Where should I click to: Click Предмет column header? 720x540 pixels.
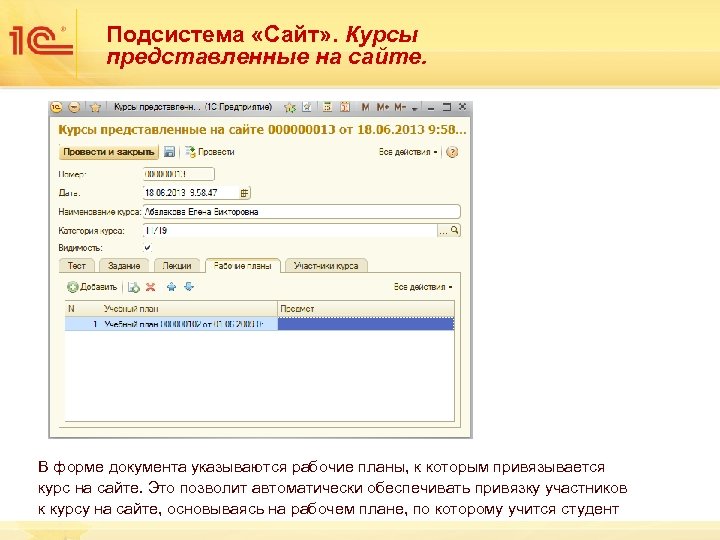[x=366, y=309]
